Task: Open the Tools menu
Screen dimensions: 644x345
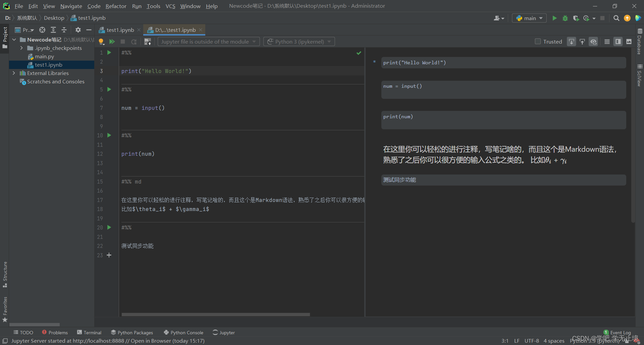Action: click(x=153, y=6)
